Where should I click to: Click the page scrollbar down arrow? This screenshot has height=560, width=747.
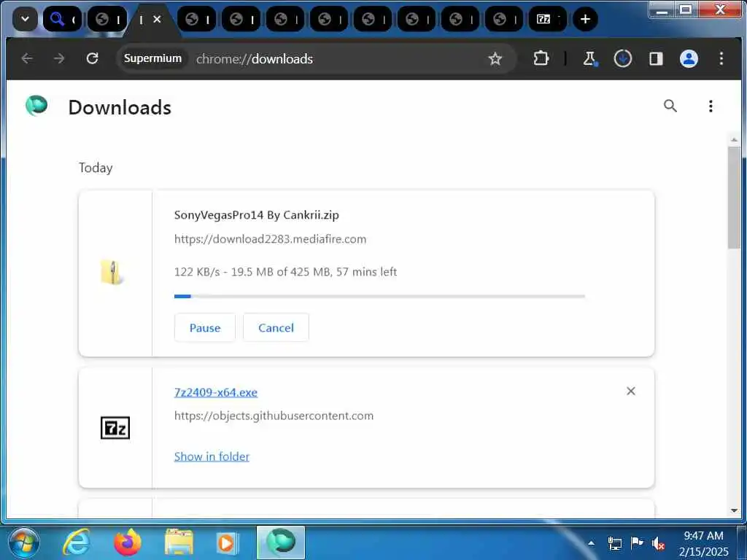734,510
